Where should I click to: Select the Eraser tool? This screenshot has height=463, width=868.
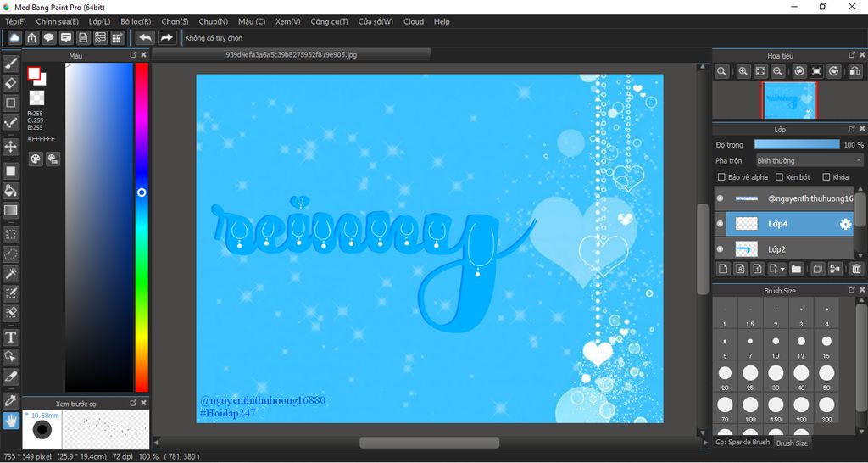(x=10, y=84)
